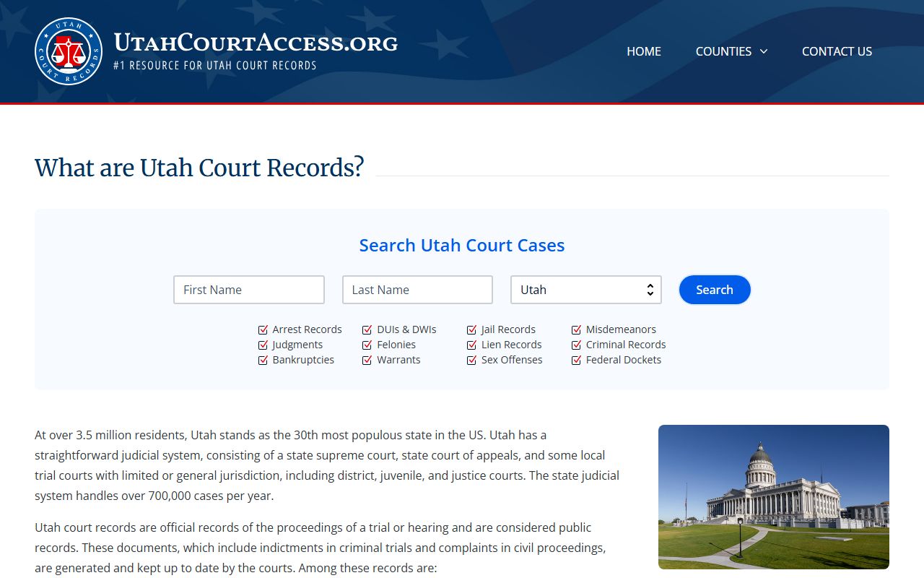Click the Utah State Capitol photo

click(x=774, y=497)
